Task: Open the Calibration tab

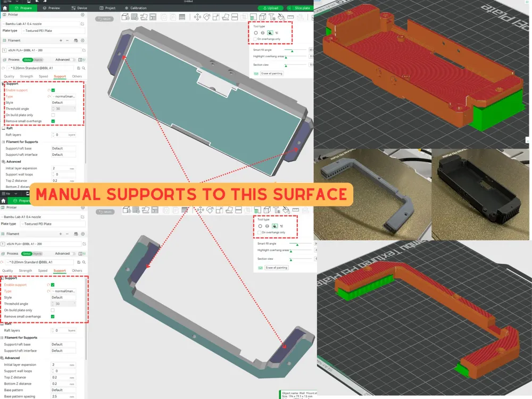Action: (x=135, y=8)
